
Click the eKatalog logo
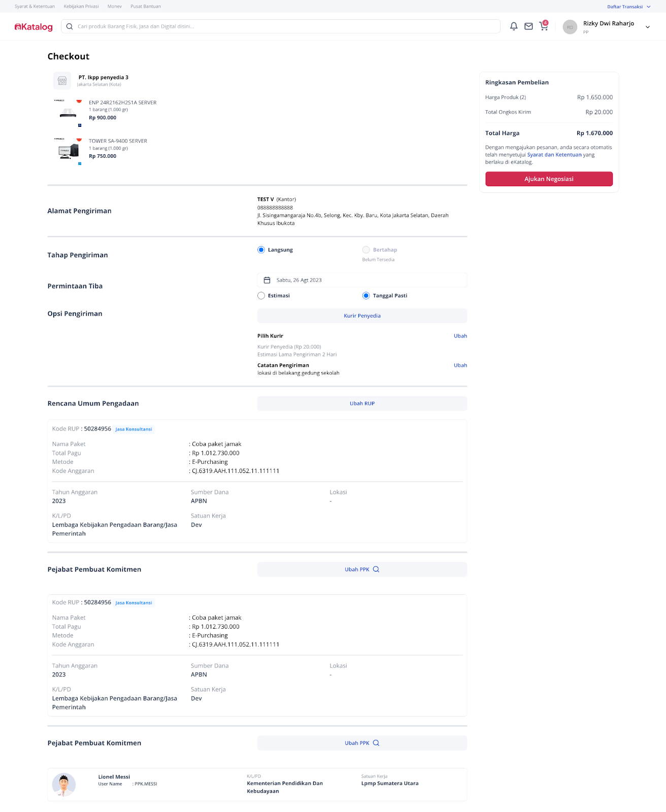(x=34, y=27)
